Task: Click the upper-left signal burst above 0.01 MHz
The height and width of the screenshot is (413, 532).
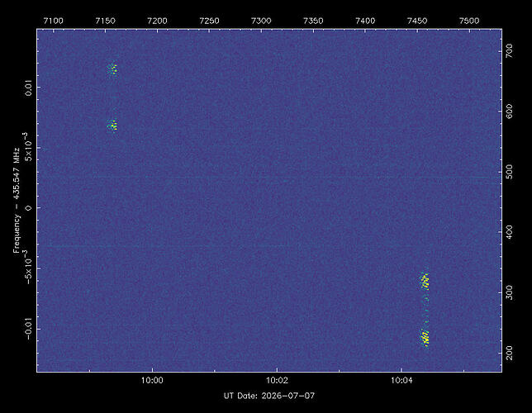Action: 112,69
